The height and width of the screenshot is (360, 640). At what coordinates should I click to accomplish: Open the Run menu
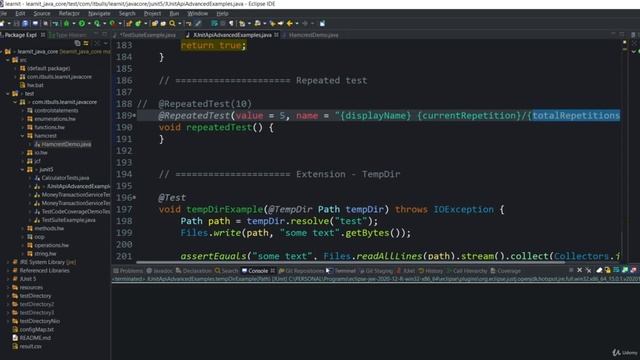[174, 13]
